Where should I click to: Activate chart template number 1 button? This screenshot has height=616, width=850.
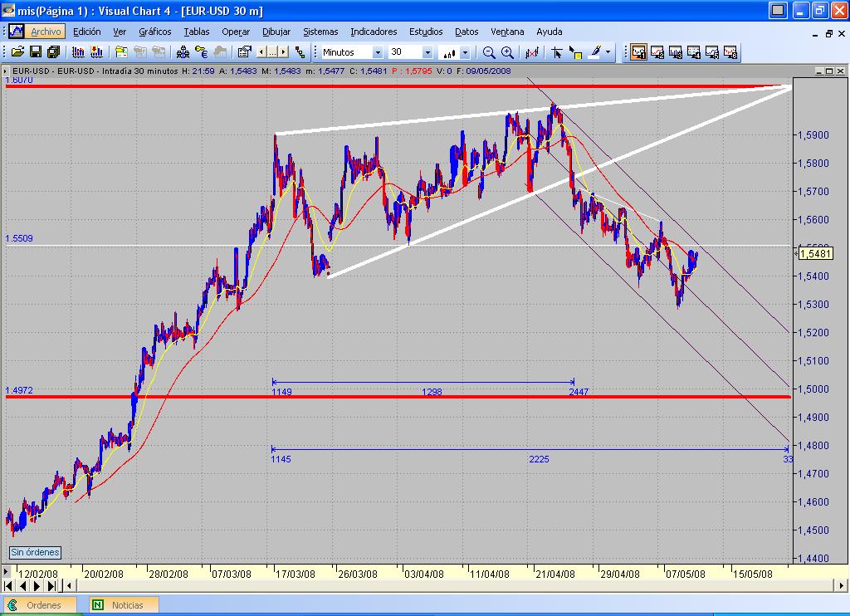(638, 52)
